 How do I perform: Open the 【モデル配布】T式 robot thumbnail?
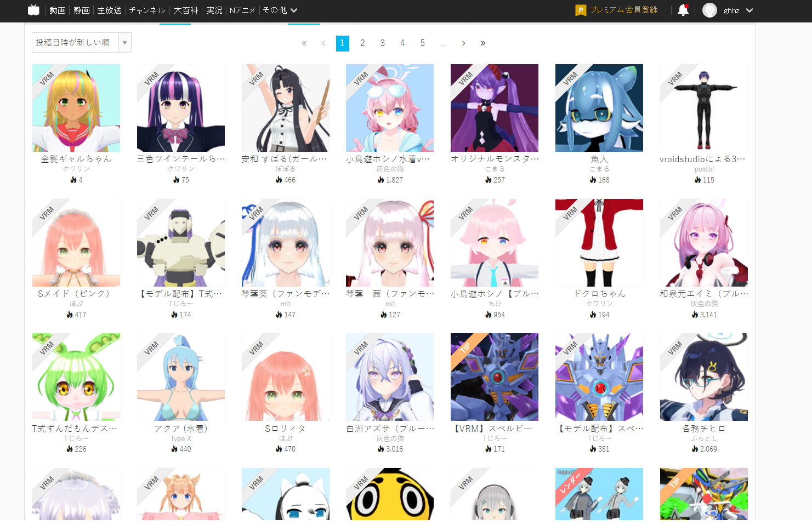181,243
